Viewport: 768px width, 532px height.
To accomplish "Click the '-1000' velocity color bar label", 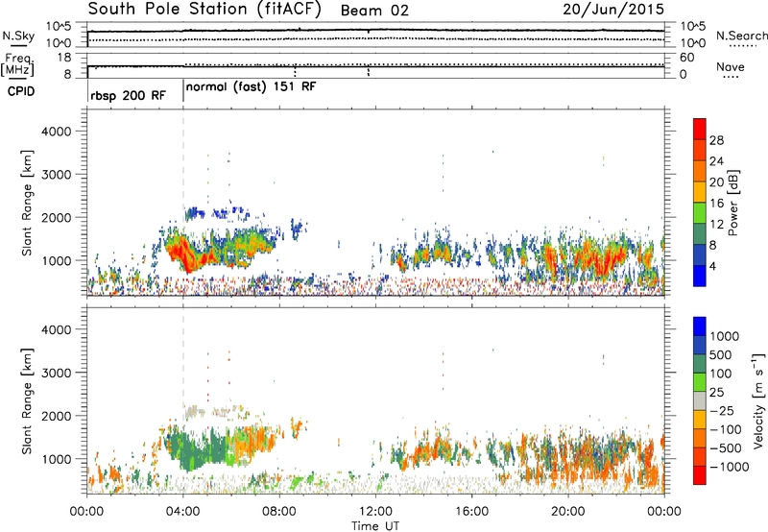I will (730, 467).
